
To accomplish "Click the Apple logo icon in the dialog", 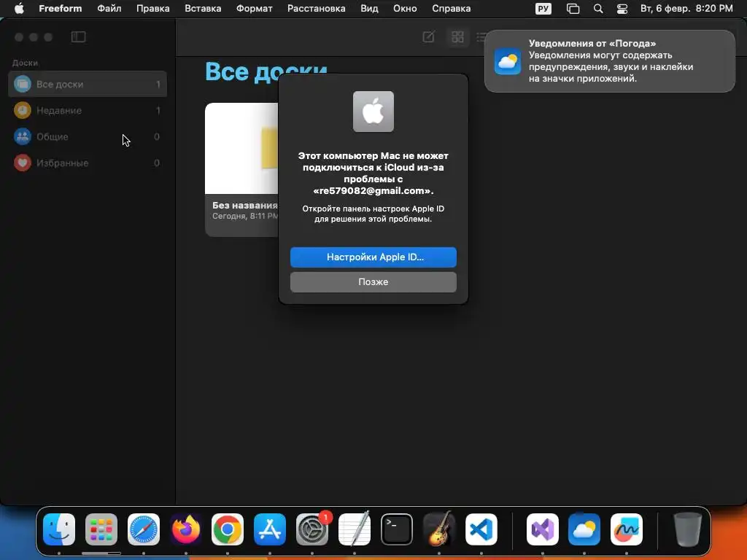I will pos(373,112).
